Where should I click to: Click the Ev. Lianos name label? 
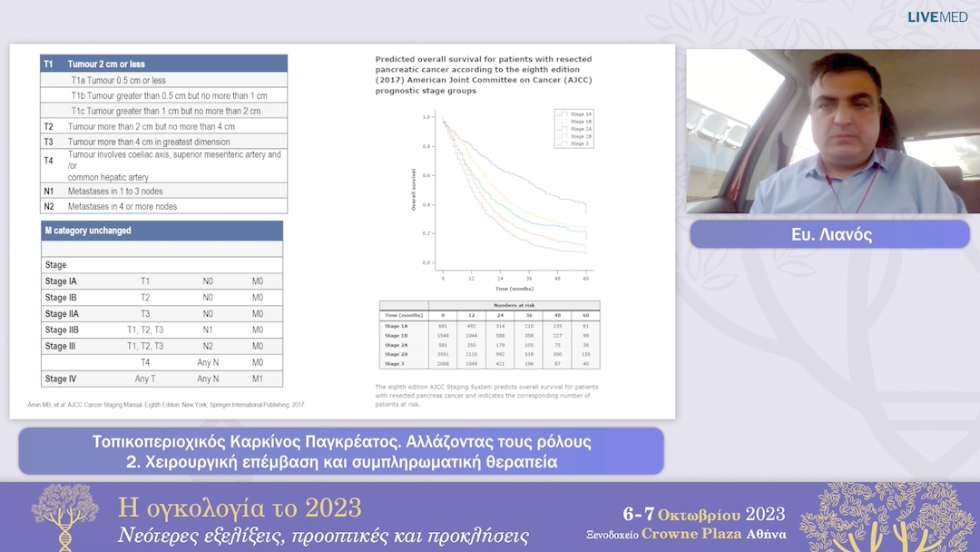[828, 234]
